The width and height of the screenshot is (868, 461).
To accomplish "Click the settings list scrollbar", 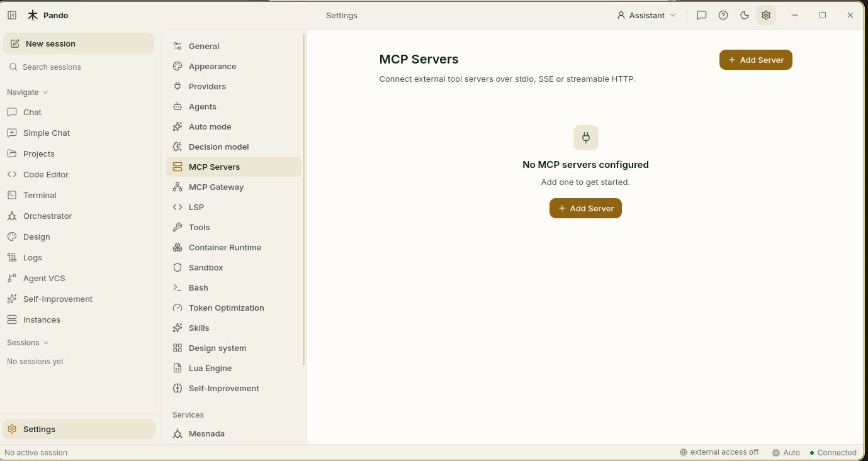I will point(304,200).
